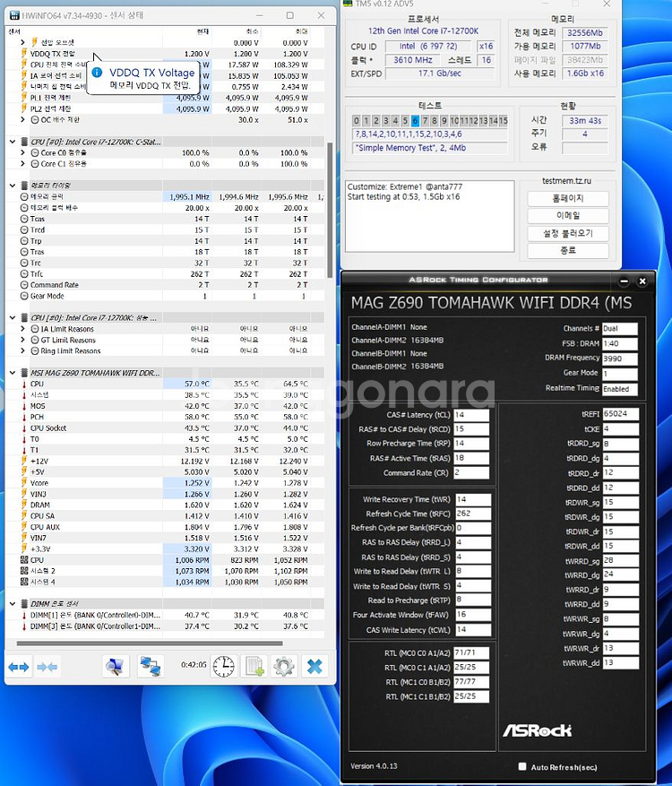The width and height of the screenshot is (672, 786).
Task: Select the DRAM voltage row showing 1.620 V
Action: pos(166,505)
